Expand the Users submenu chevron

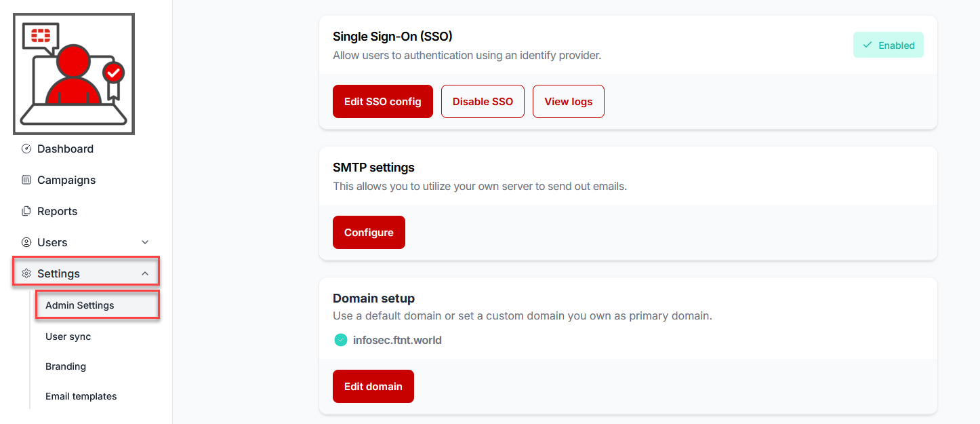point(144,242)
